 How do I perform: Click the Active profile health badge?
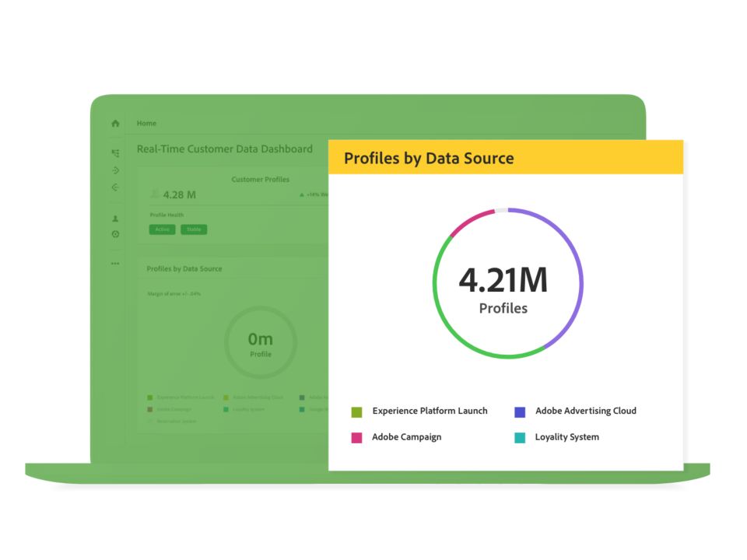(x=162, y=229)
